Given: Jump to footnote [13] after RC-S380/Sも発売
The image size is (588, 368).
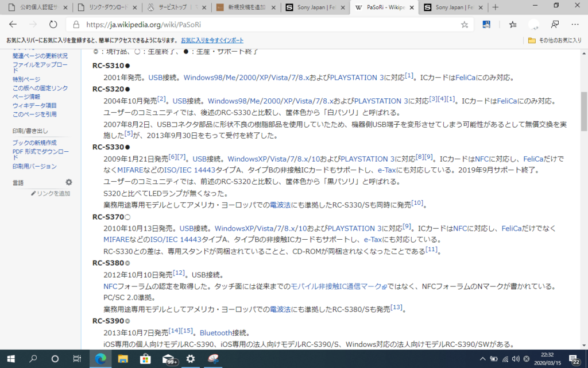Looking at the screenshot, I should 396,307.
